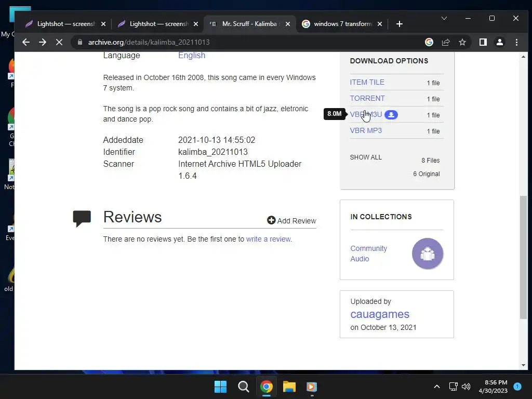Click the 6 Original text
Viewport: 532px width, 399px height.
coord(427,174)
